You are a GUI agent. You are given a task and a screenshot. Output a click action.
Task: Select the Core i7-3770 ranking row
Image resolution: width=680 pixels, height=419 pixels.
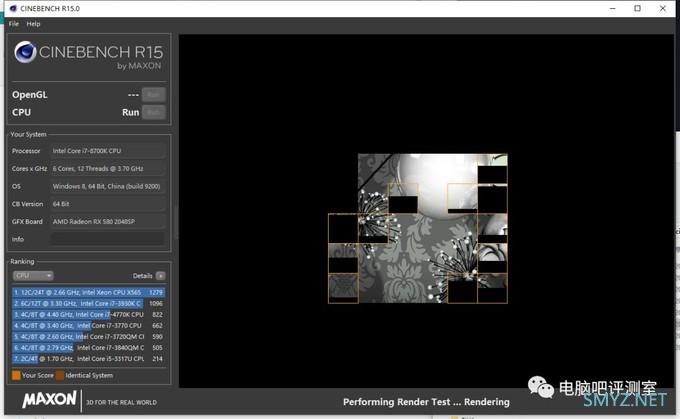[88, 325]
